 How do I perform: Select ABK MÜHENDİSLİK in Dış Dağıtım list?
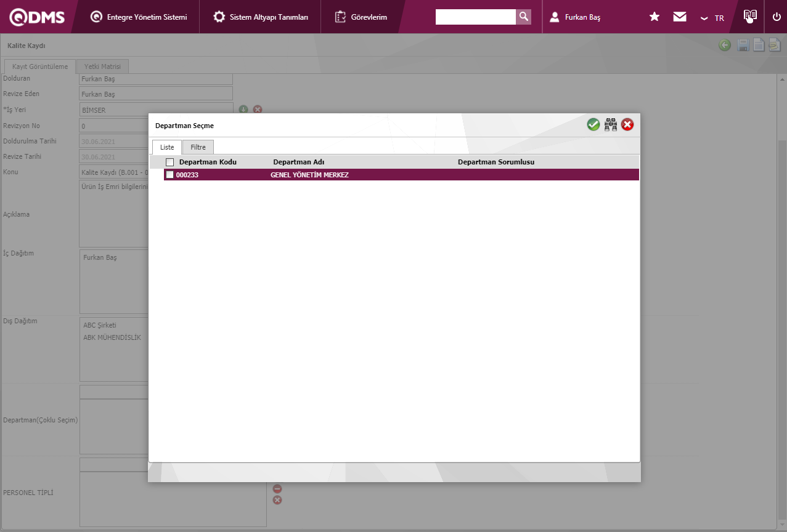tap(112, 337)
